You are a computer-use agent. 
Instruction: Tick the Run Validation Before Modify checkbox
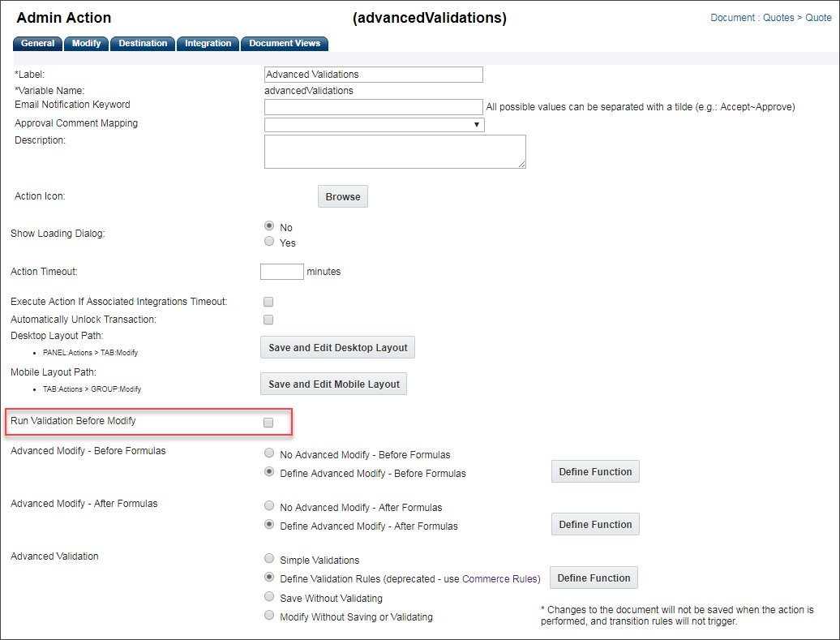point(268,423)
